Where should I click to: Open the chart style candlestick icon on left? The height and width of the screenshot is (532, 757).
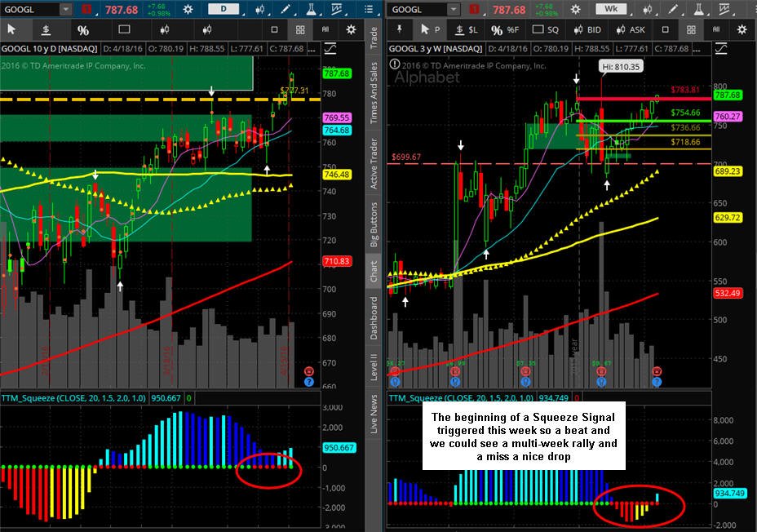click(x=261, y=9)
